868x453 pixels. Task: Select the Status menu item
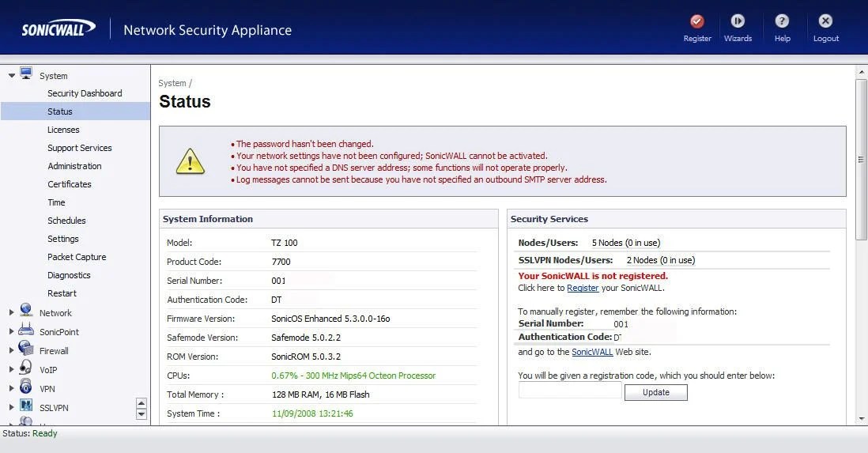[x=75, y=111]
